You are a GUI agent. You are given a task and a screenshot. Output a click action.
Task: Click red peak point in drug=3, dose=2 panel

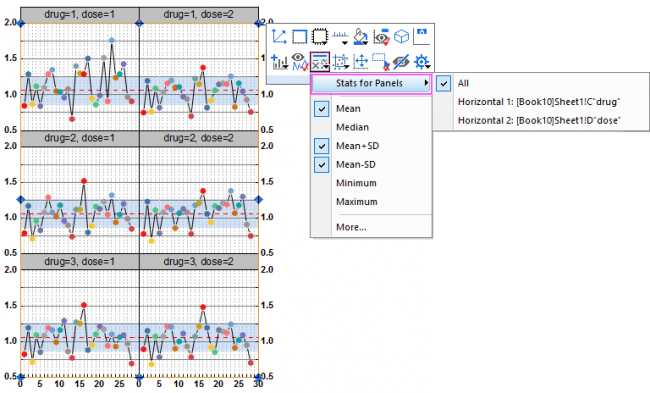click(x=203, y=307)
